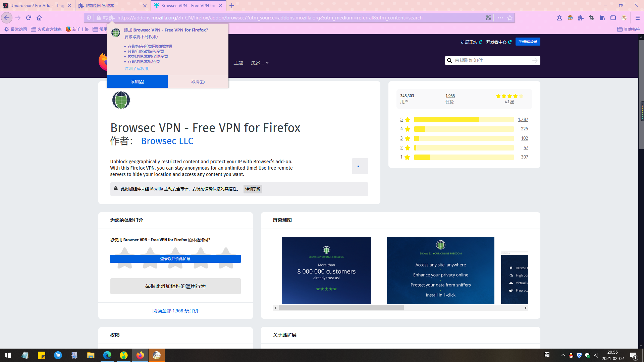The width and height of the screenshot is (644, 362).
Task: Launch the screenshot crop tool icon
Action: coord(592,18)
